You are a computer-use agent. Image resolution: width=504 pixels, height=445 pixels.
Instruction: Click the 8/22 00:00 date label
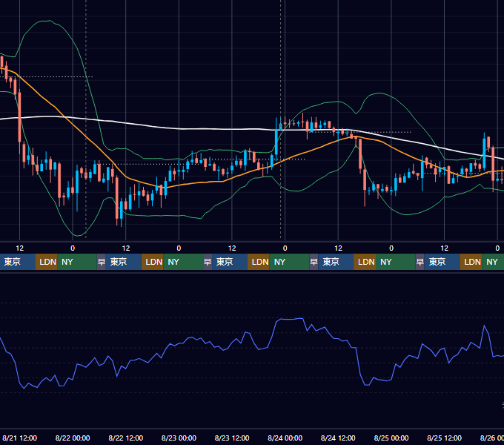tap(73, 438)
